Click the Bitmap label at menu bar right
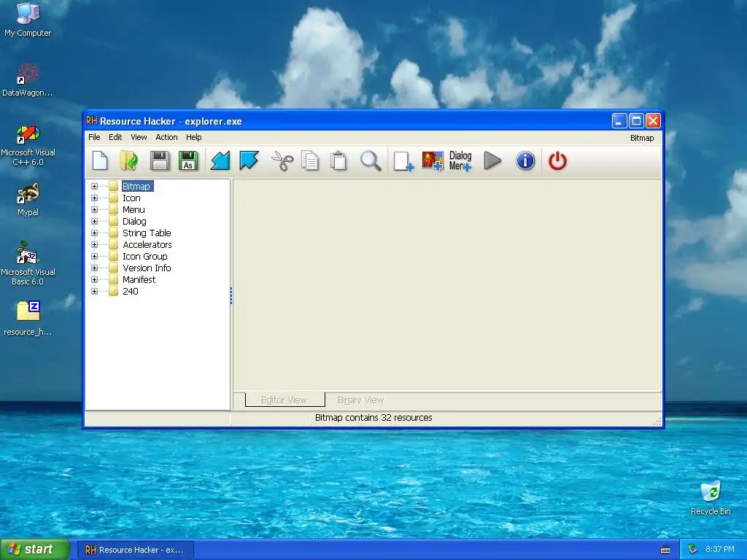Screen dimensions: 747x560 click(x=642, y=138)
